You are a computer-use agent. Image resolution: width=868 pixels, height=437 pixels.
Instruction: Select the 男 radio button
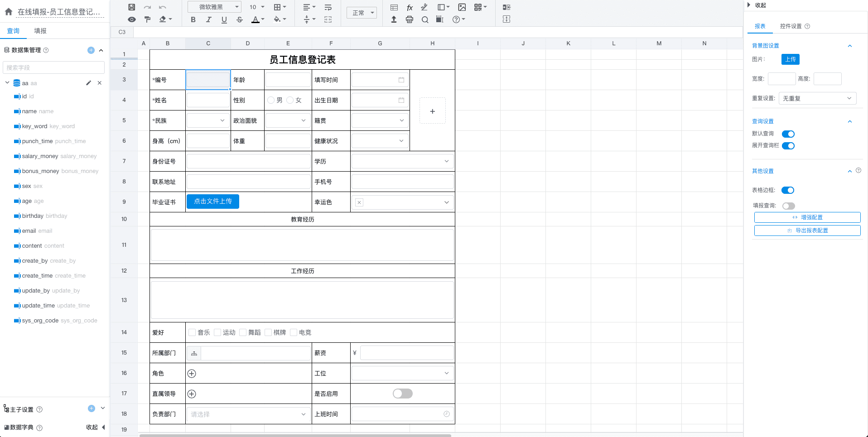coord(271,100)
